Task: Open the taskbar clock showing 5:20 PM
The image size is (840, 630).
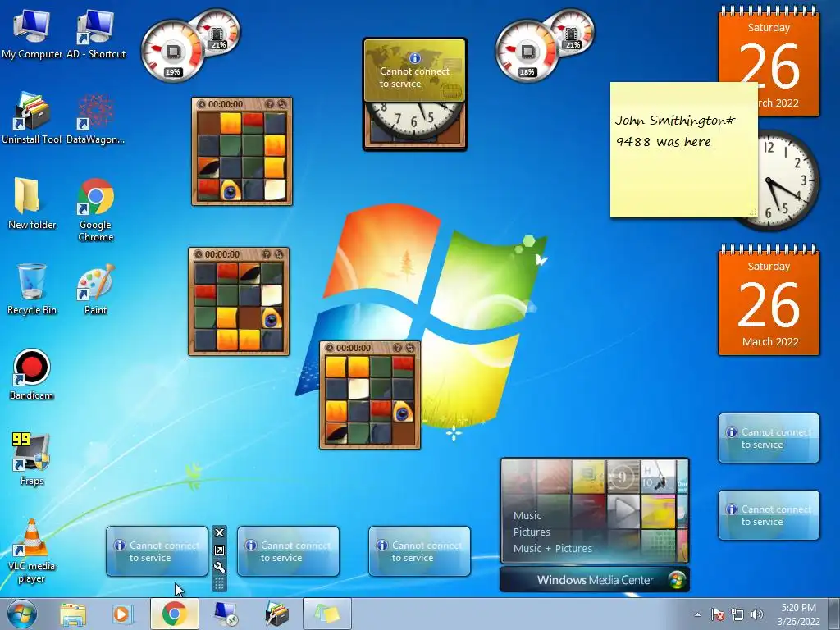Action: click(798, 614)
